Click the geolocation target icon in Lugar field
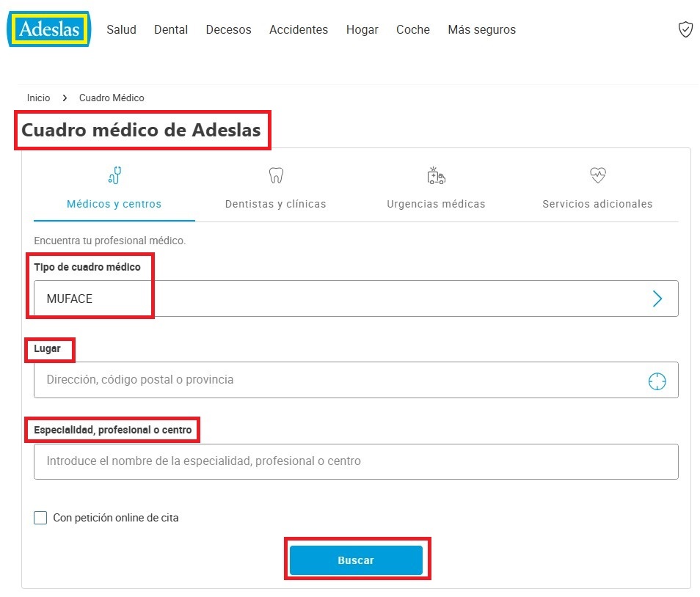The width and height of the screenshot is (700, 597). [x=658, y=380]
